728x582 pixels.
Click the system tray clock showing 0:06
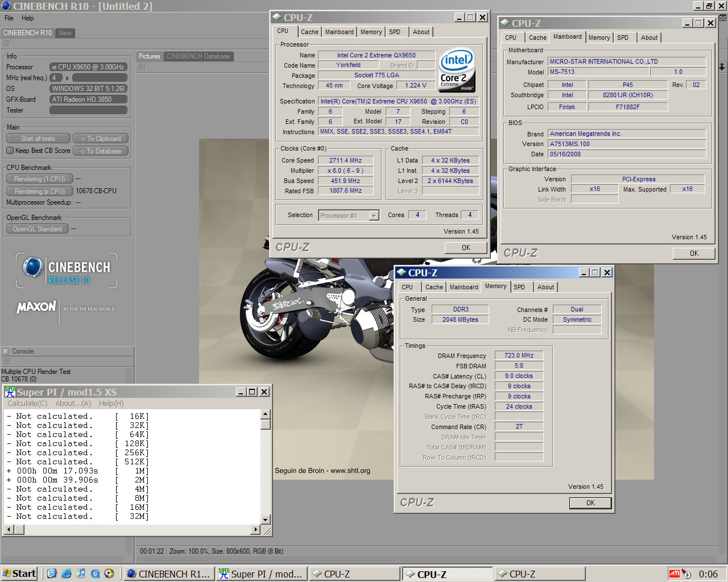[x=708, y=574]
